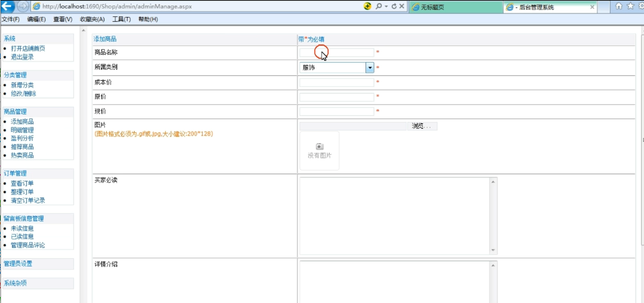Open the 帮助(H) menu
This screenshot has width=644, height=303.
click(x=148, y=19)
